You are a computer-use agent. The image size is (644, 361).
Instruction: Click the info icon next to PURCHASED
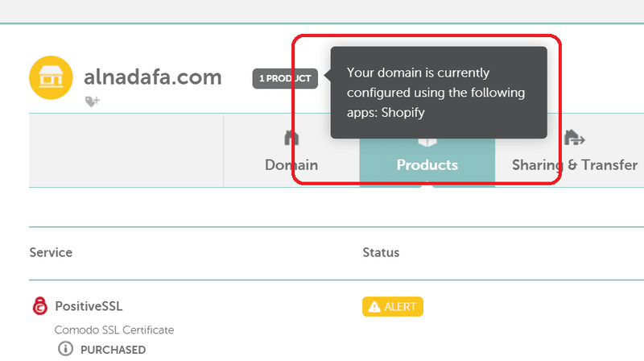click(65, 350)
